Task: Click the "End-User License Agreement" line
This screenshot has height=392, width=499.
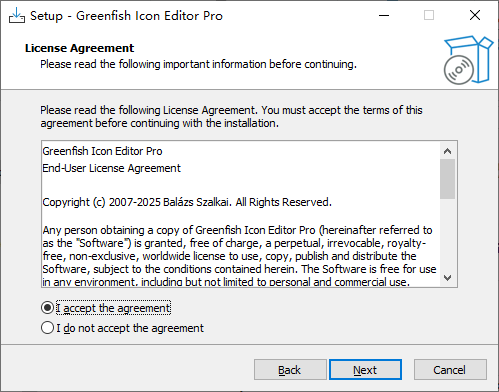Action: (x=111, y=168)
